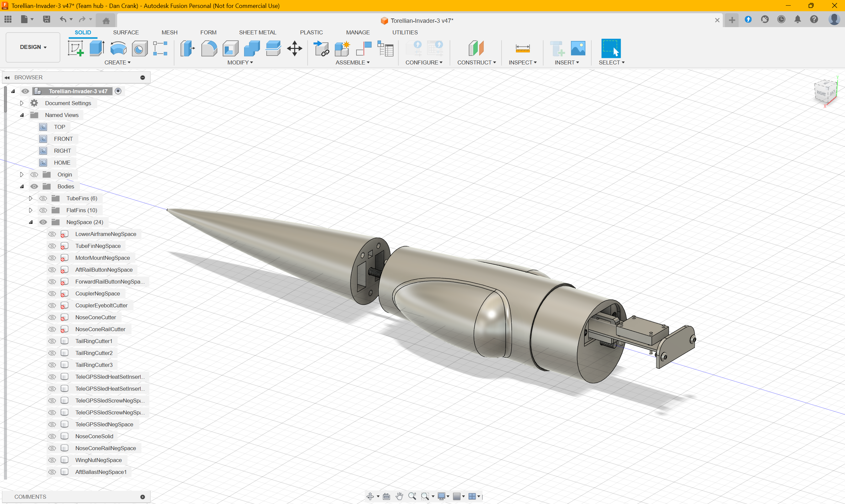The image size is (845, 504).
Task: Collapse the NegSpace folder
Action: pyautogui.click(x=30, y=222)
